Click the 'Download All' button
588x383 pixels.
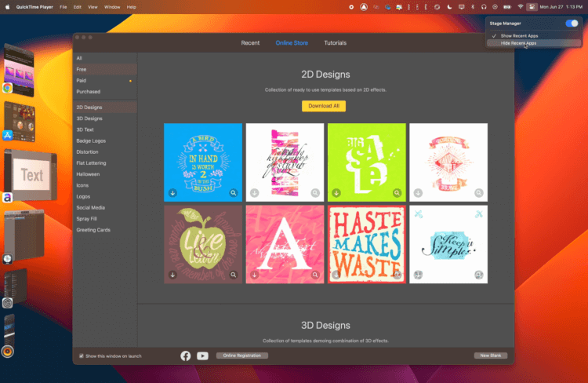324,106
